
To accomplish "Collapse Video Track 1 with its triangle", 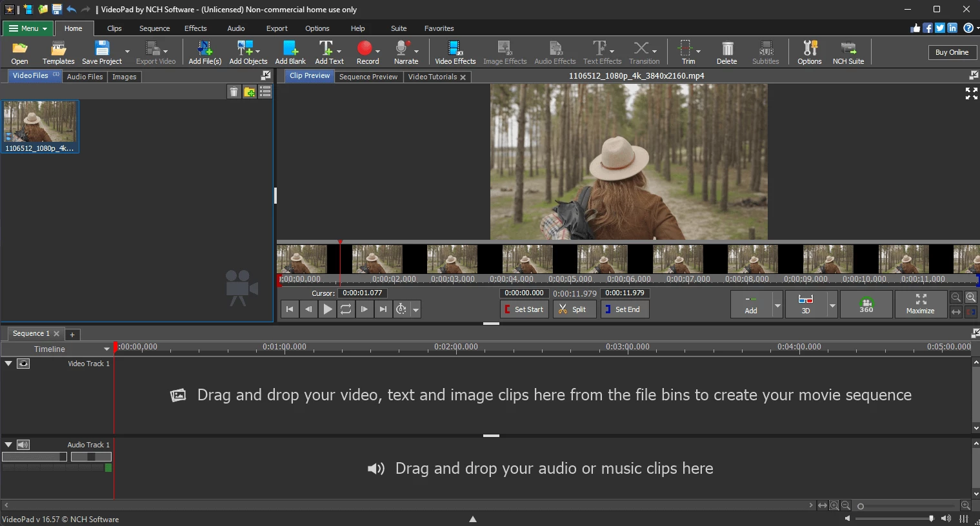I will click(x=8, y=364).
